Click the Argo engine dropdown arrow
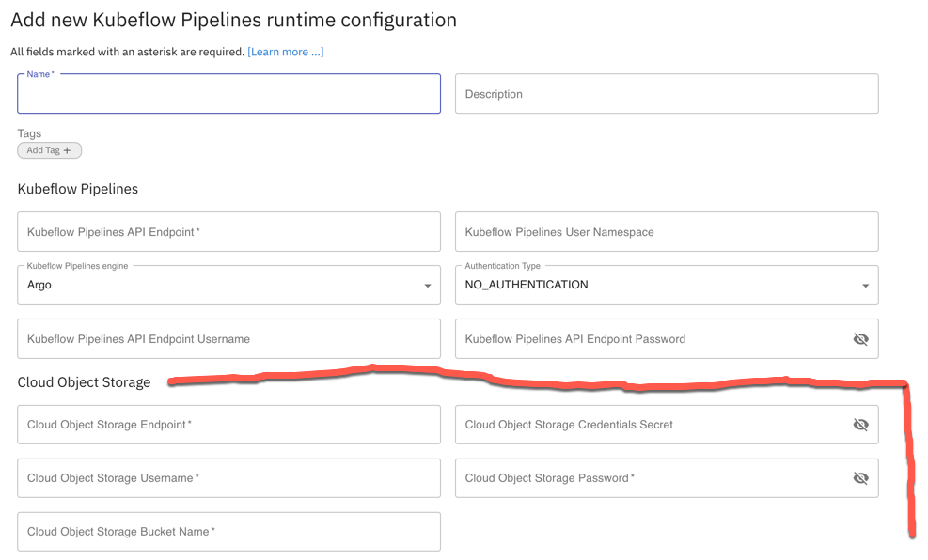 pos(428,286)
